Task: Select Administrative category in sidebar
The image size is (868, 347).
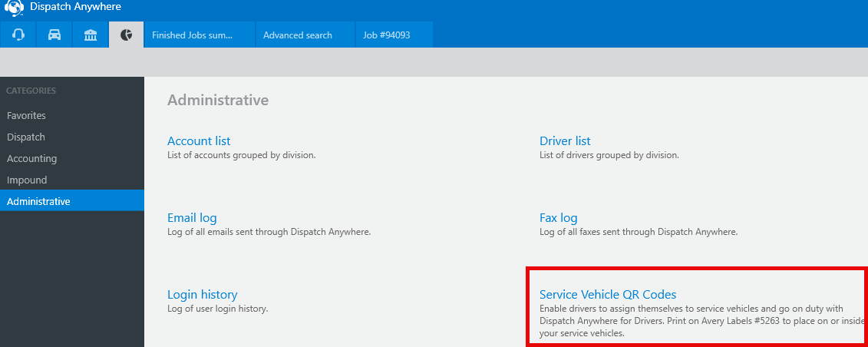Action: tap(72, 201)
